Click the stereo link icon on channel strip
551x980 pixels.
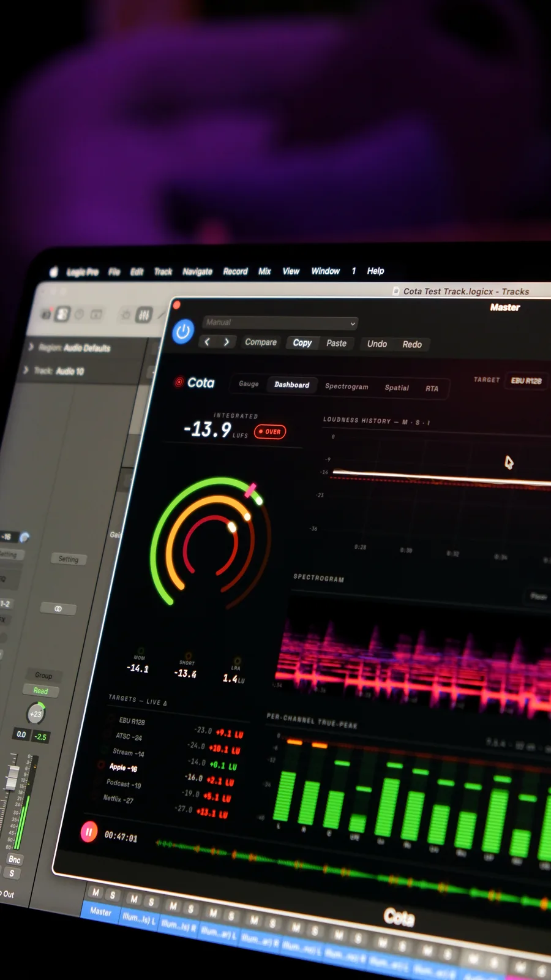tap(58, 608)
